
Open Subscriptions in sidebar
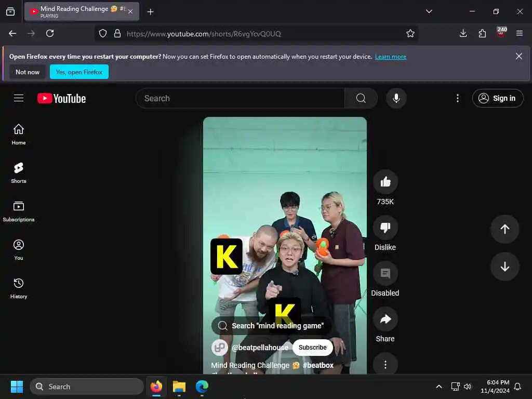click(19, 211)
